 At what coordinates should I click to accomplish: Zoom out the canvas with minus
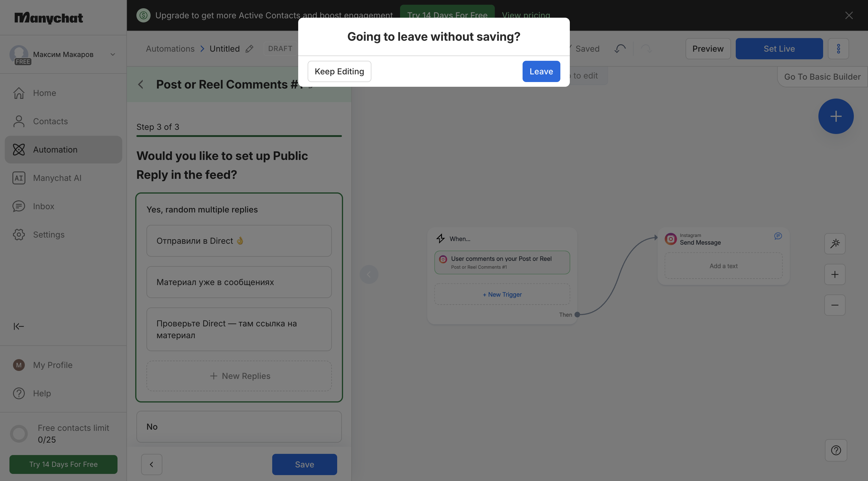click(835, 305)
